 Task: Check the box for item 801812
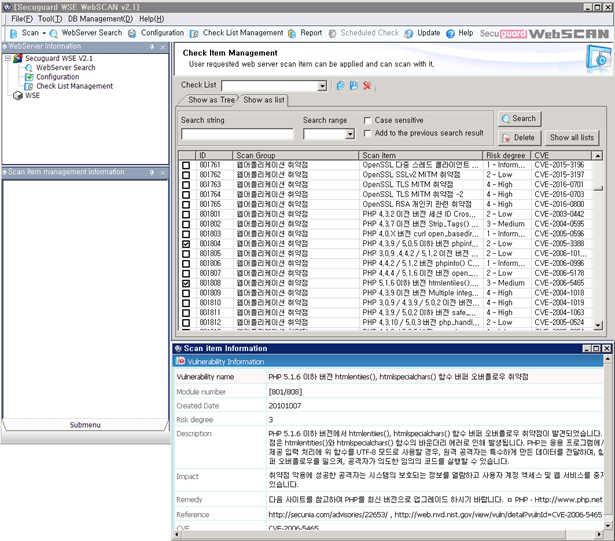pos(186,323)
